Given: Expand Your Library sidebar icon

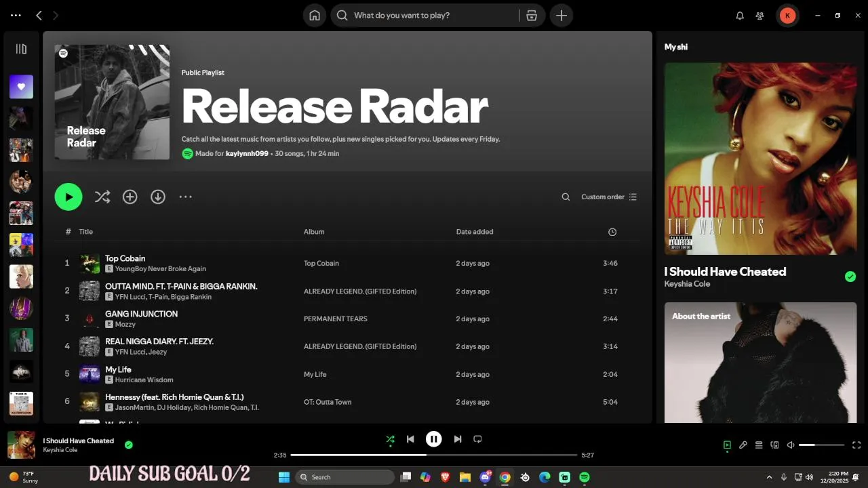Looking at the screenshot, I should (21, 49).
